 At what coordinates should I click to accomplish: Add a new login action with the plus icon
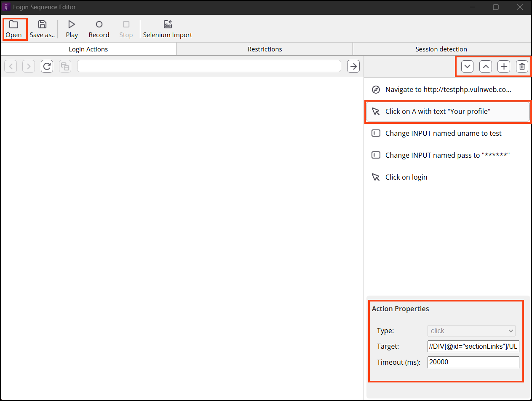coord(504,66)
